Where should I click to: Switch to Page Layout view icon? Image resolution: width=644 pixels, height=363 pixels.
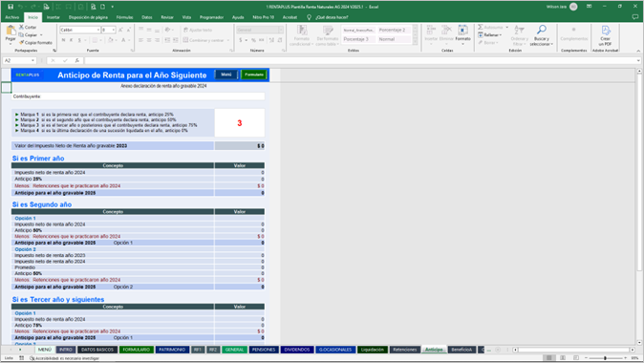coord(563,358)
